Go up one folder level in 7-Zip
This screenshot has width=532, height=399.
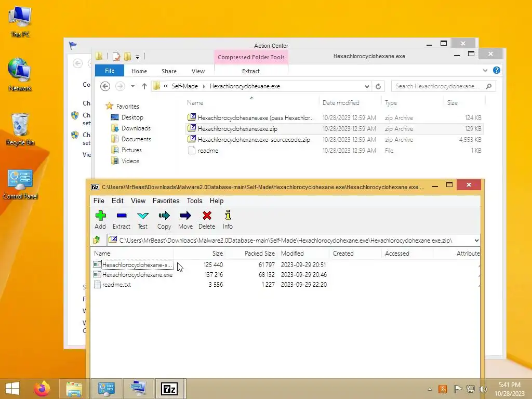click(x=97, y=240)
